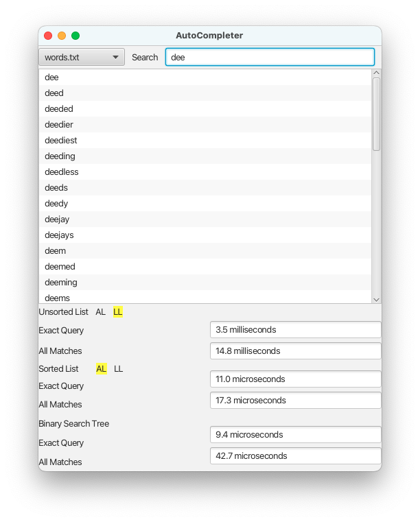Viewport: 420px width, 522px height.
Task: Click the Search text field containing 'dee'
Action: 270,57
